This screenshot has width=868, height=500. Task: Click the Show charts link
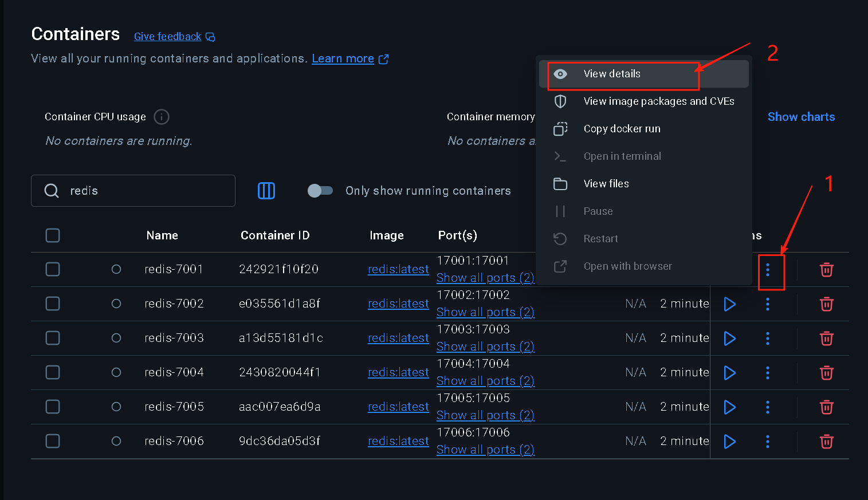tap(801, 117)
